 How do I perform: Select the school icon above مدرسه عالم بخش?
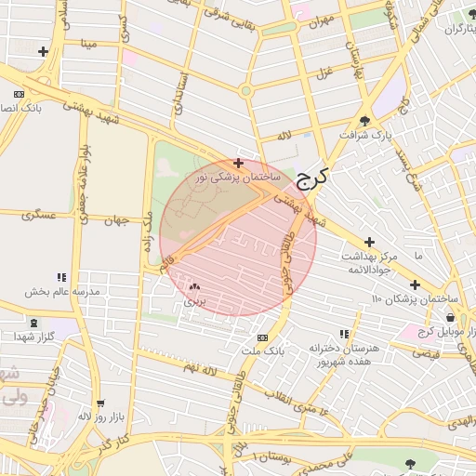[x=61, y=277]
